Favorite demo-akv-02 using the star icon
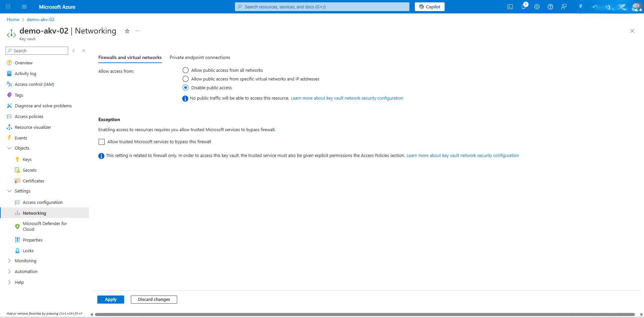Image resolution: width=644 pixels, height=318 pixels. (x=127, y=31)
